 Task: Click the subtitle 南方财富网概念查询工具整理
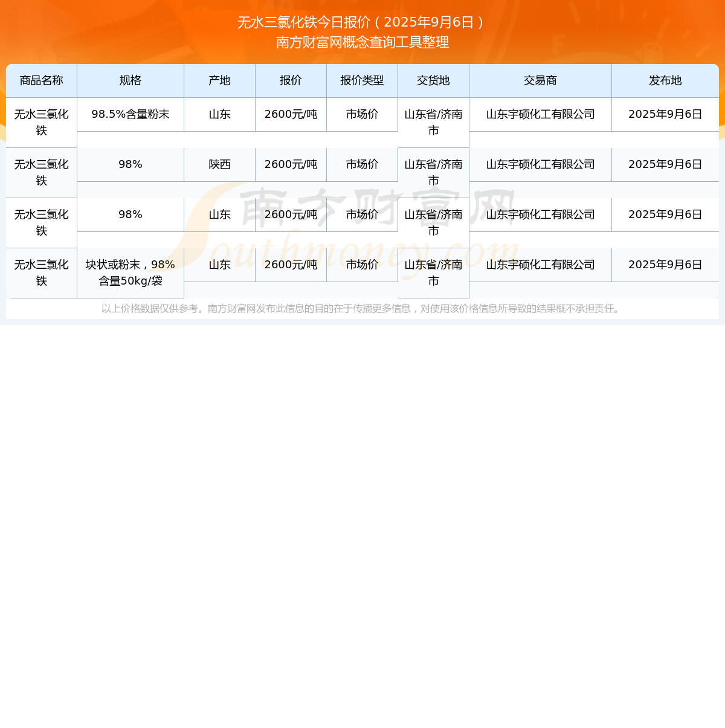click(362, 42)
